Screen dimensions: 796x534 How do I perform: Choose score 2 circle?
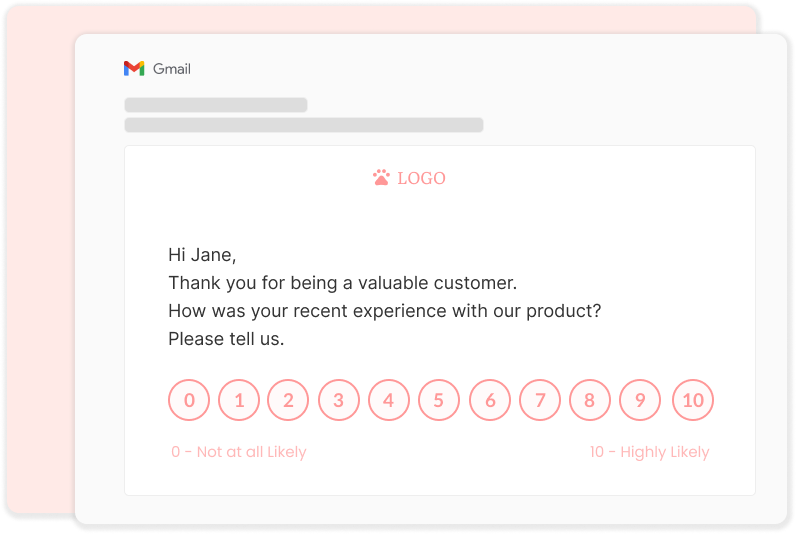coord(288,400)
